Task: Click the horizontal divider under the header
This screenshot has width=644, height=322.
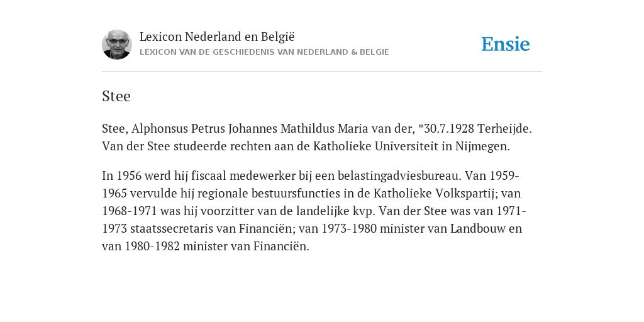Action: 322,72
